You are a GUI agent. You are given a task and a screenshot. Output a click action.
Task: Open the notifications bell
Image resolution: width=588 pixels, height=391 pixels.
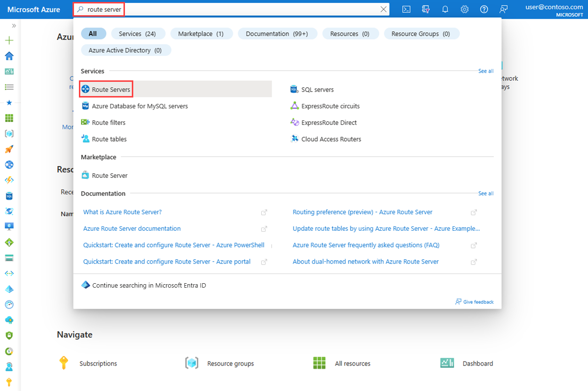(x=445, y=9)
